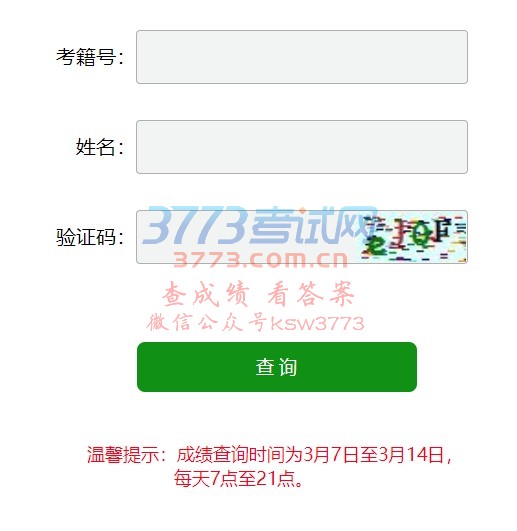Focus the 姓名 text box

click(x=302, y=147)
